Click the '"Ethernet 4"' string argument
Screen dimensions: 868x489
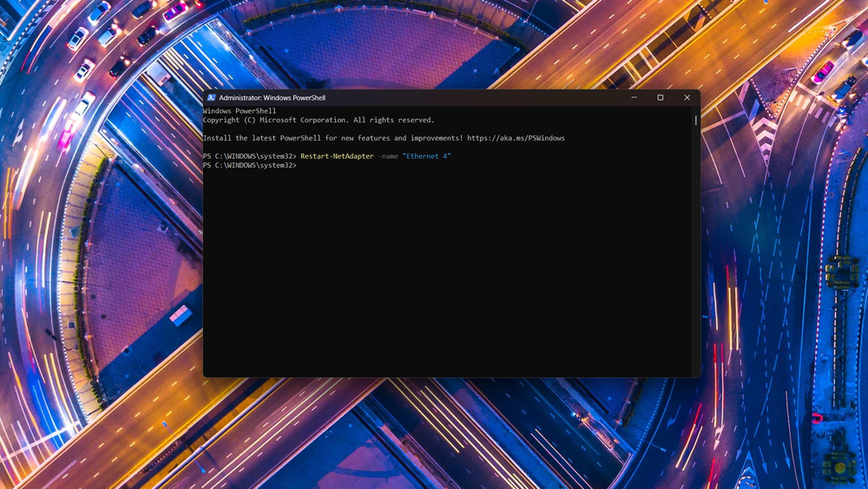pyautogui.click(x=427, y=156)
